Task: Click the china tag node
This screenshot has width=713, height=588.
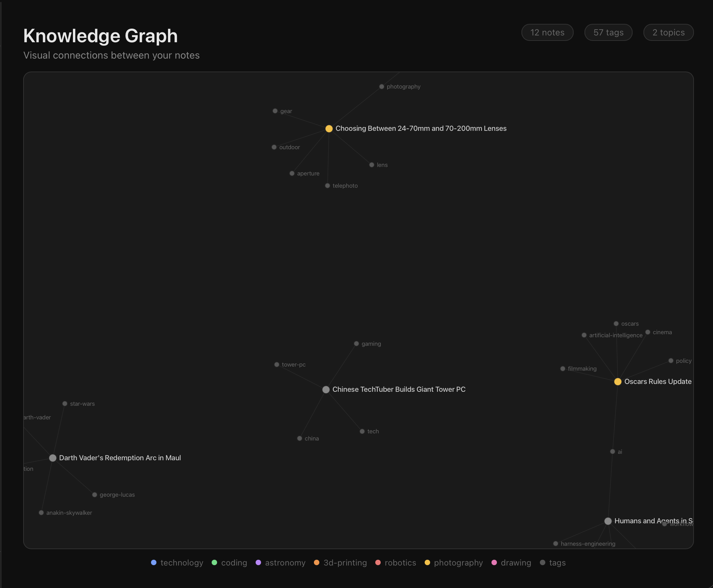Action: [300, 439]
